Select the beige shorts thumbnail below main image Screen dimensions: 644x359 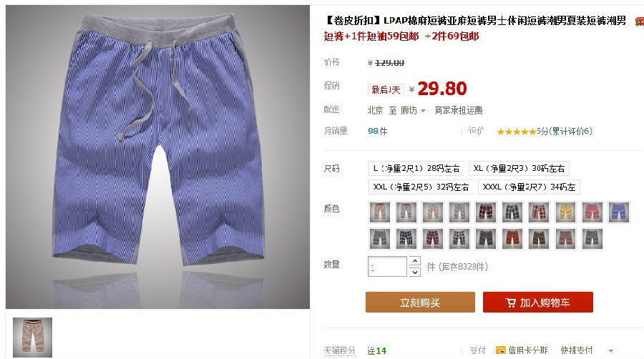point(32,338)
